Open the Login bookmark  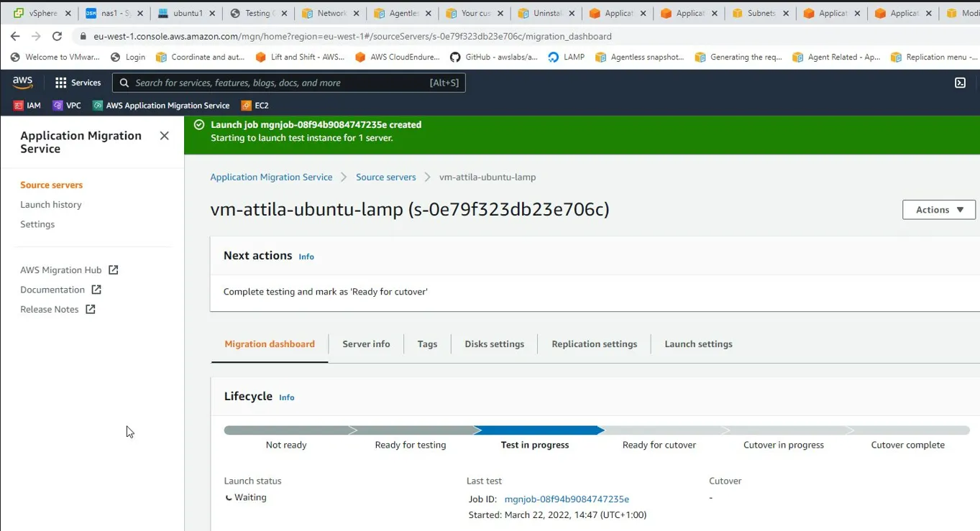(x=128, y=57)
